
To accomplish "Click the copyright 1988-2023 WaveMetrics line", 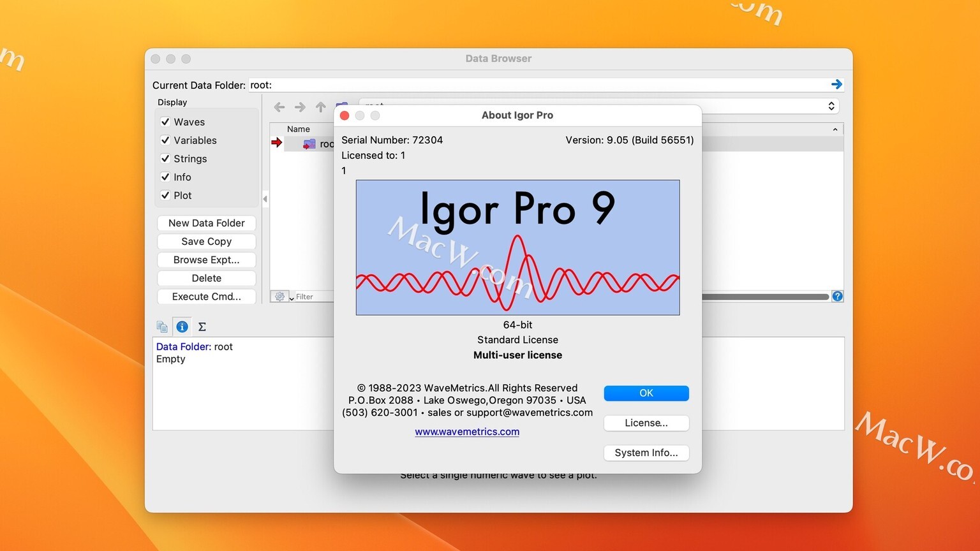I will tap(467, 388).
